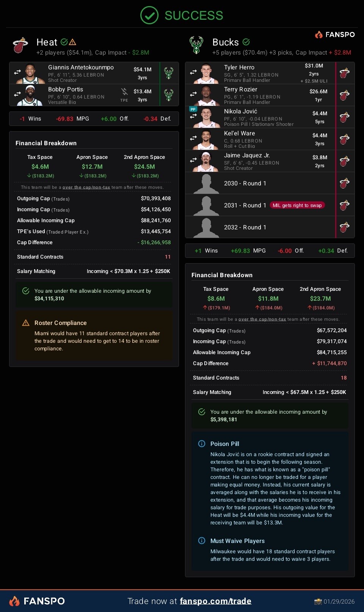Click the Roster Compliance warning icon

pyautogui.click(x=26, y=323)
